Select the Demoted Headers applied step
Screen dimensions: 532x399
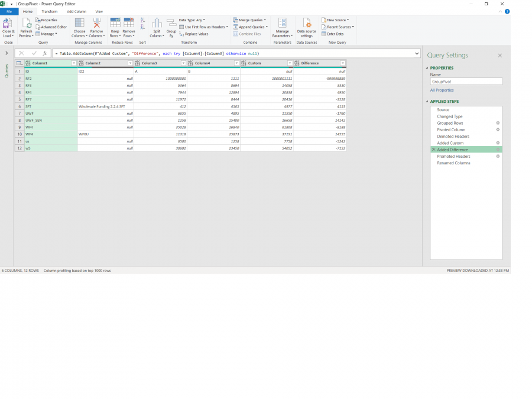click(x=466, y=137)
